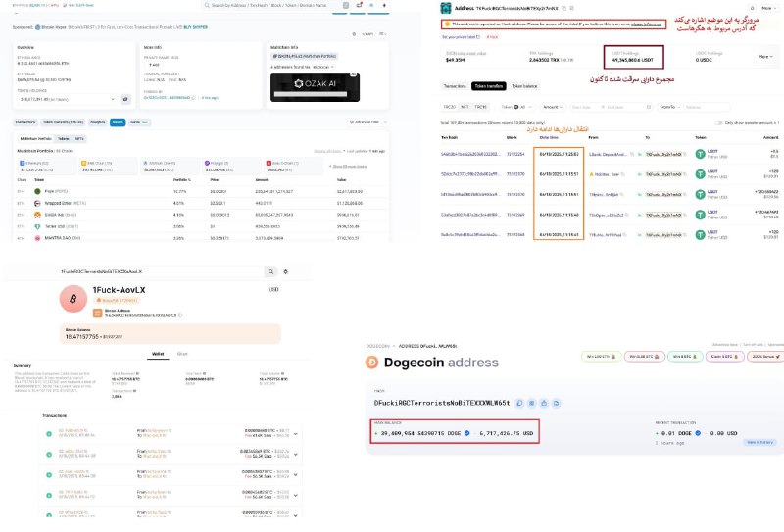Click the Add private name tag button
784x532 pixels.
point(155,65)
